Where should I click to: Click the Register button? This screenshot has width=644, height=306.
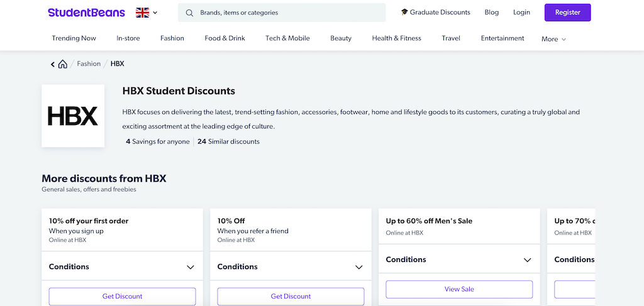tap(568, 13)
